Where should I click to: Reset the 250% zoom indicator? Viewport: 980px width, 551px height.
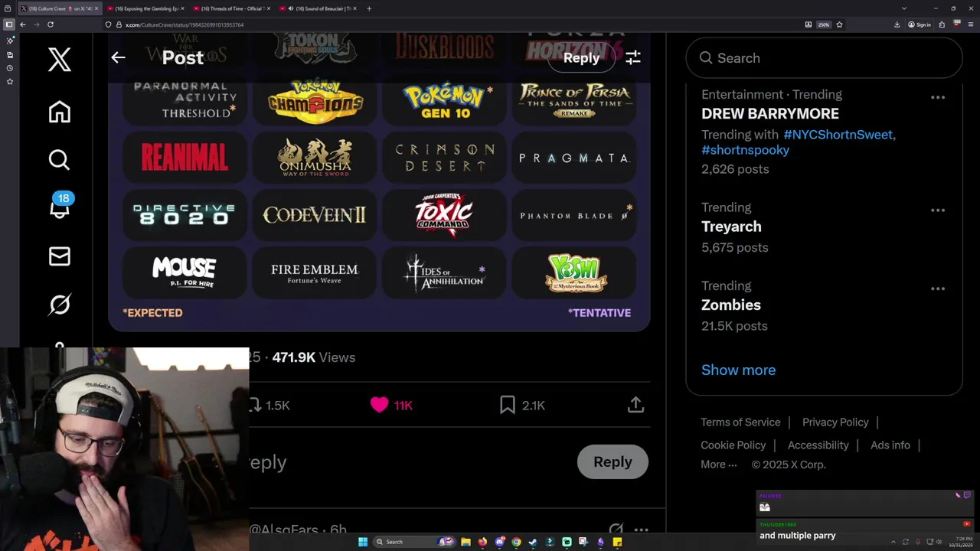tap(824, 24)
